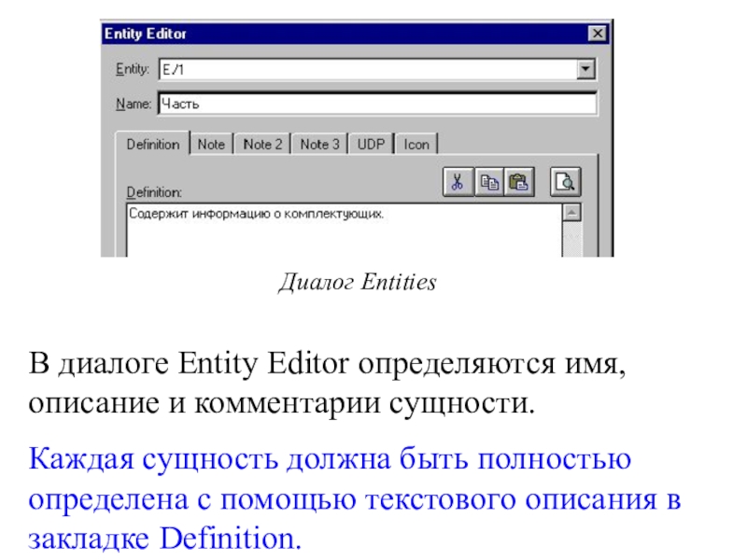Click inside the Definition text area
Viewport: 747px width, 560px height.
[342, 233]
